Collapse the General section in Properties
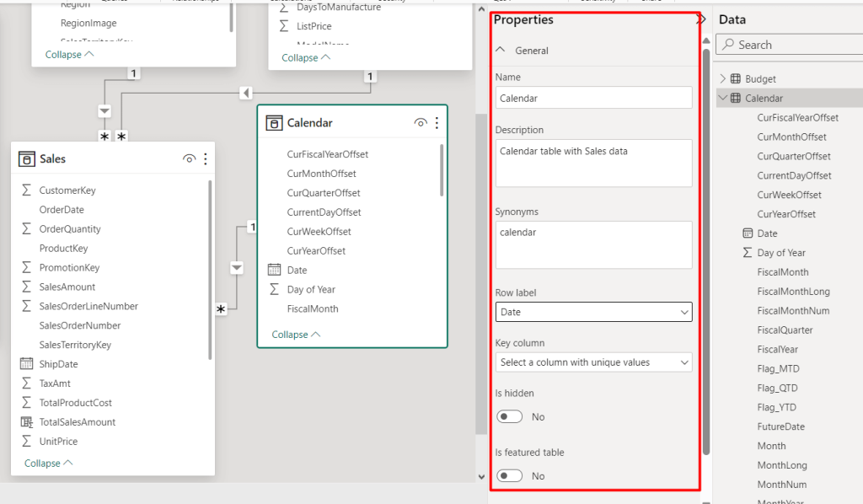The width and height of the screenshot is (863, 504). pos(501,50)
